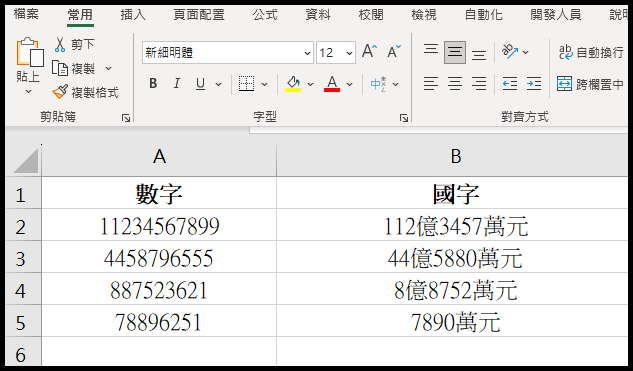Toggle Italic formatting
This screenshot has width=633, height=371.
click(176, 84)
